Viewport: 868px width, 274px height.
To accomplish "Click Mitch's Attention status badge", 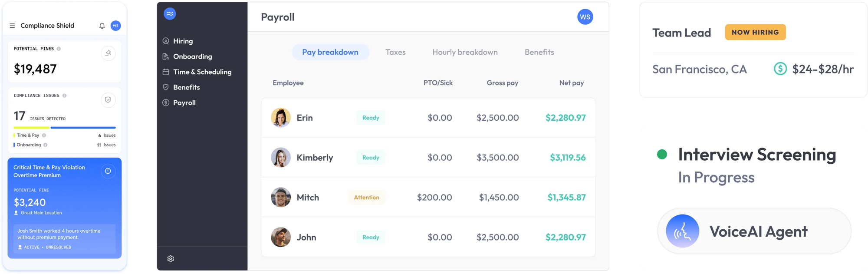I will [366, 198].
